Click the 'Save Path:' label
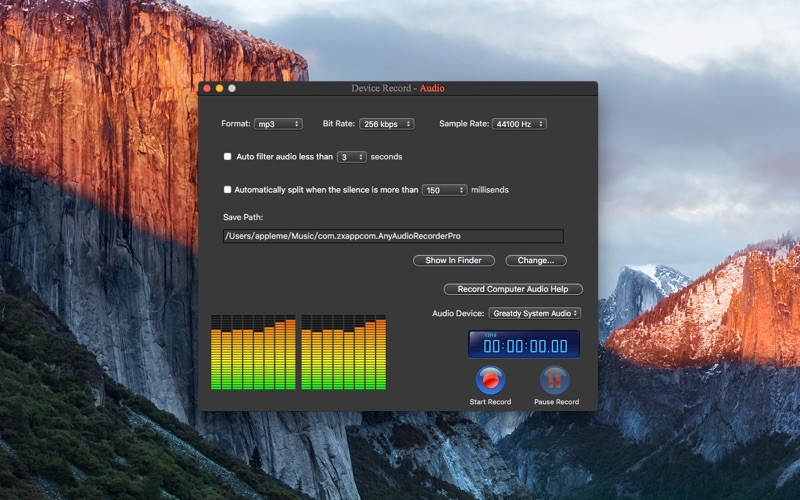The width and height of the screenshot is (800, 500). (243, 217)
